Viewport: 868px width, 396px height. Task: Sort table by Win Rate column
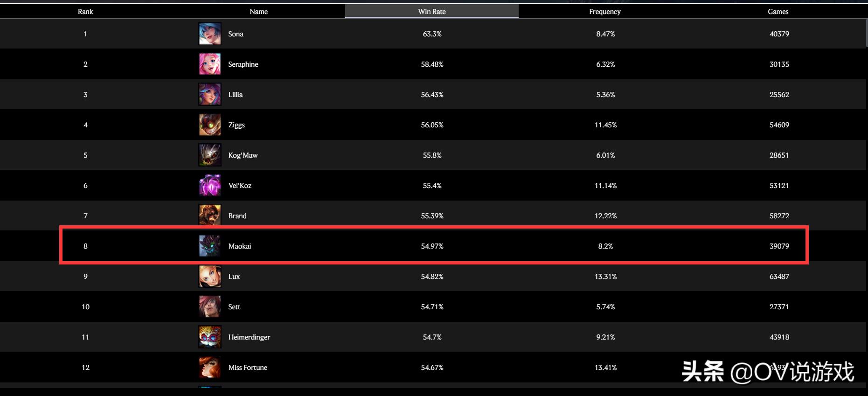pos(432,12)
